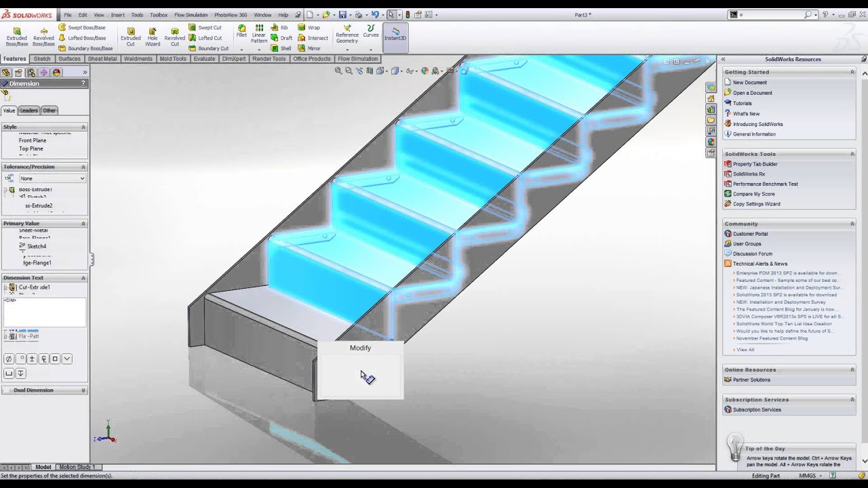Viewport: 868px width, 488px height.
Task: Collapse the Community section
Action: click(x=852, y=224)
